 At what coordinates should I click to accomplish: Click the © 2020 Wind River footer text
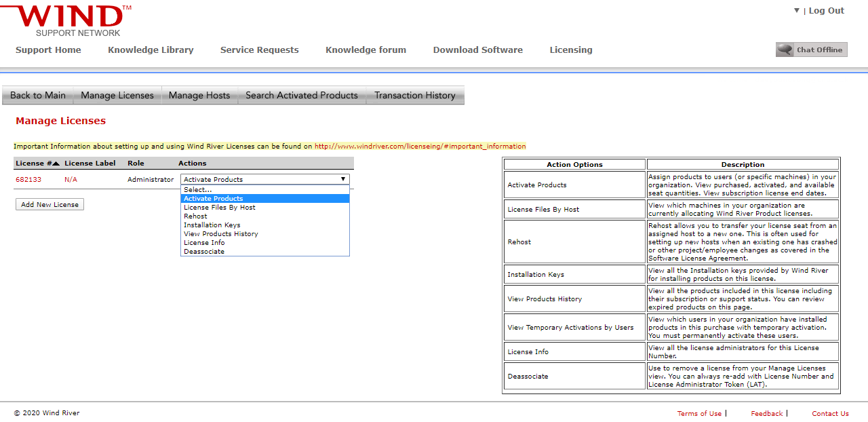click(47, 413)
